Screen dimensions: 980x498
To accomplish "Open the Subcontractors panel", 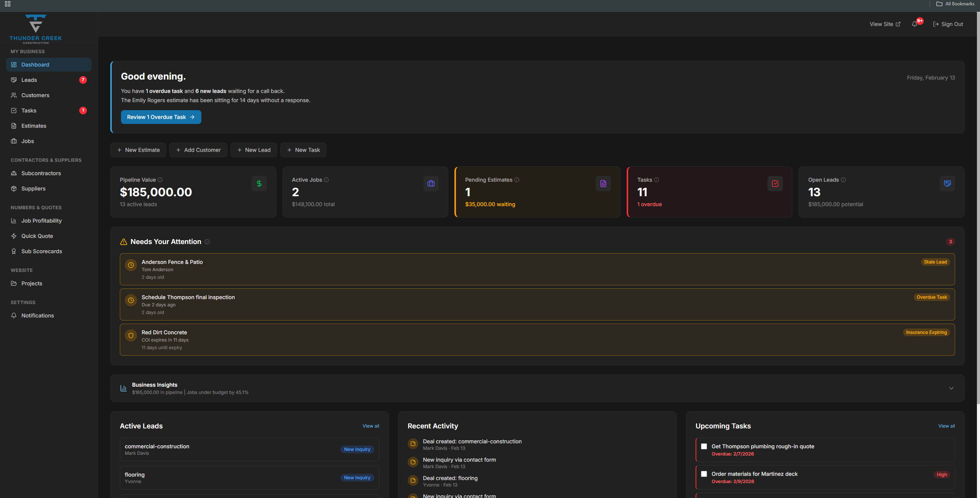I will point(41,173).
